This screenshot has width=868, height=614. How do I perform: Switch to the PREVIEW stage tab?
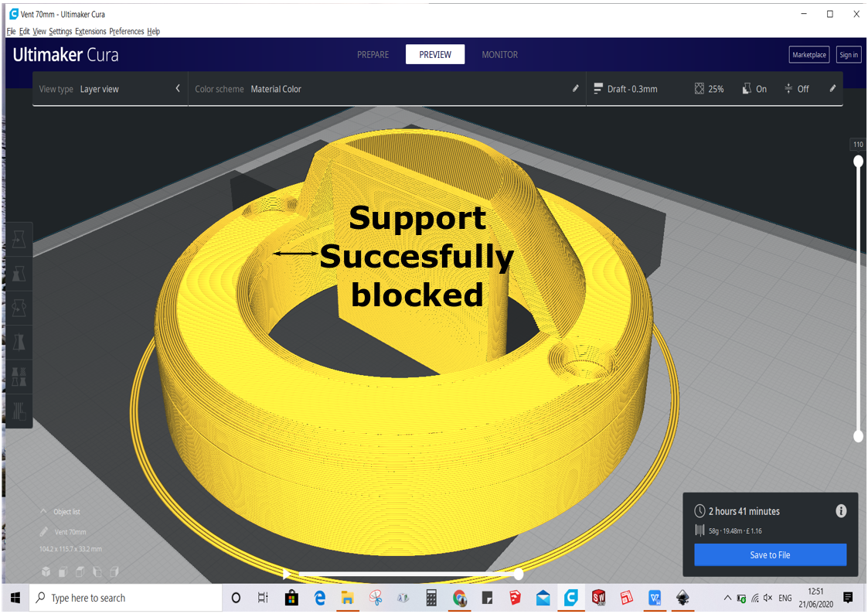coord(435,54)
